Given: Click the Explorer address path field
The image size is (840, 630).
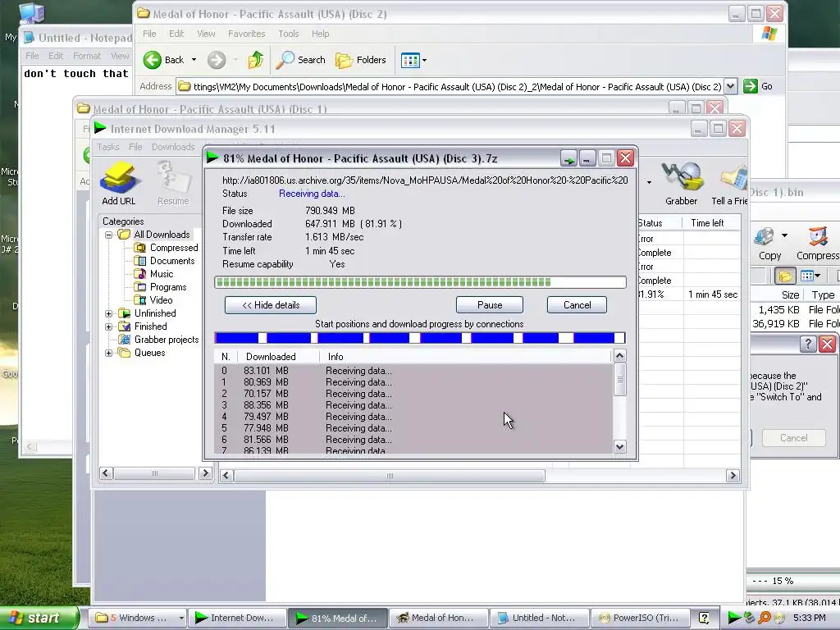Looking at the screenshot, I should point(450,86).
